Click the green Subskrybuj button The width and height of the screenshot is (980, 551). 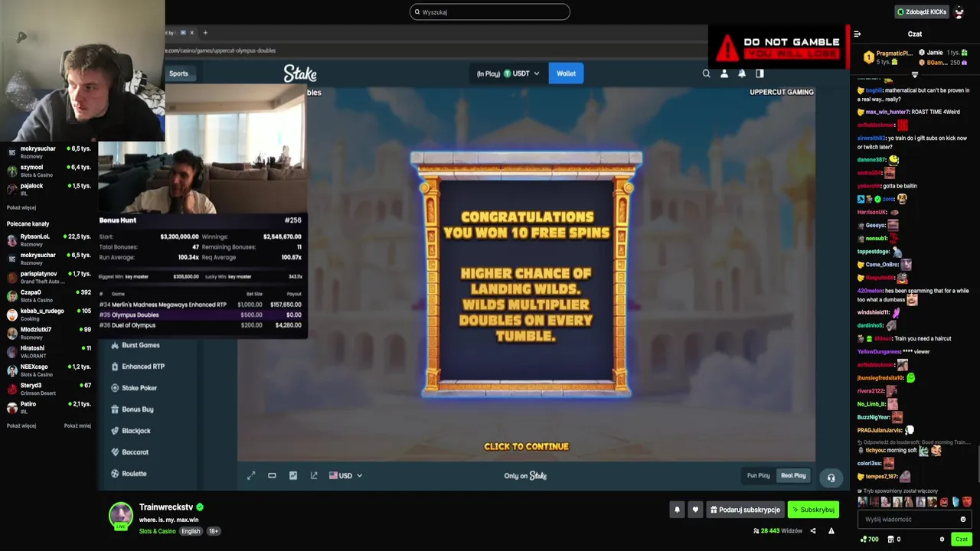point(813,510)
